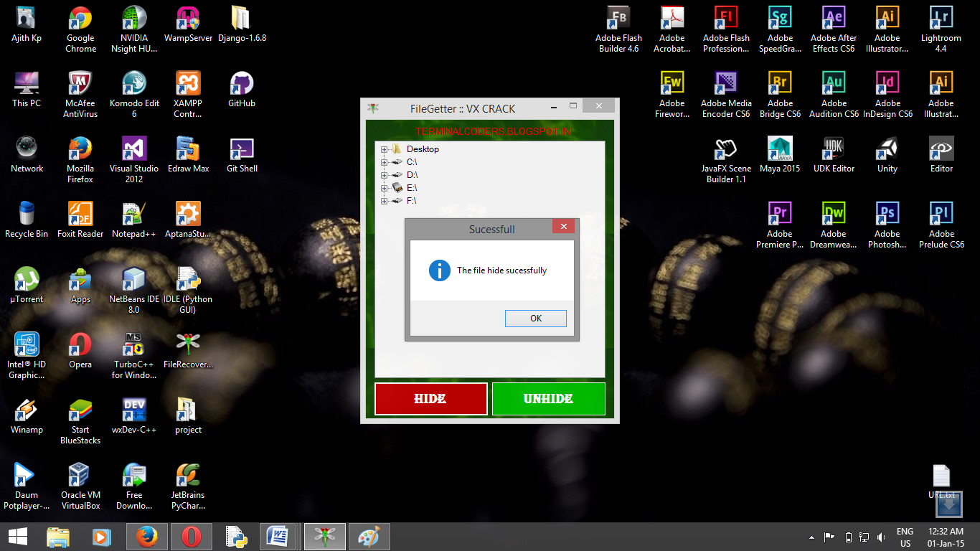Select Recycle Bin desktop icon

tap(27, 220)
